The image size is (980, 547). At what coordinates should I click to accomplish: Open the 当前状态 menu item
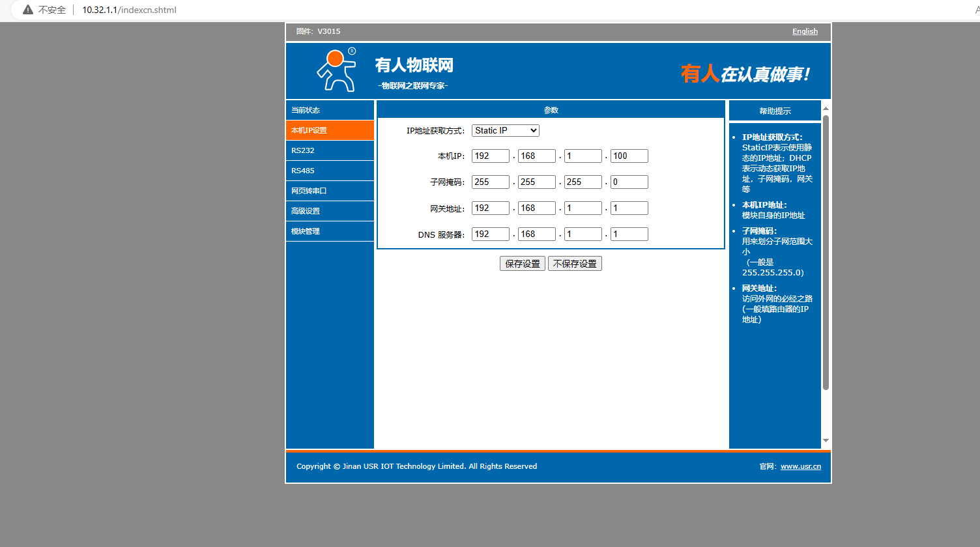point(330,110)
